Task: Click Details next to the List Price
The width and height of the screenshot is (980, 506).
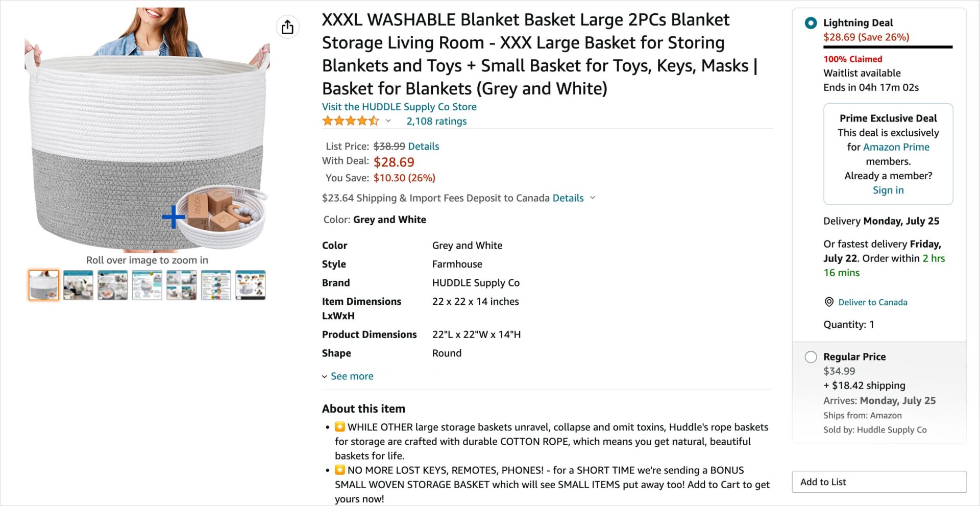Action: (x=423, y=146)
